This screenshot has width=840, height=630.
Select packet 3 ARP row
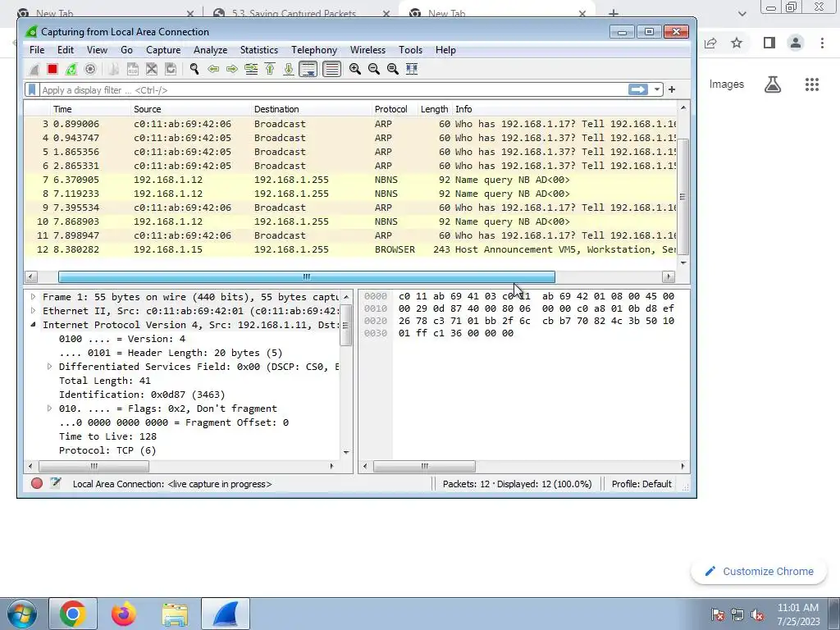click(350, 124)
